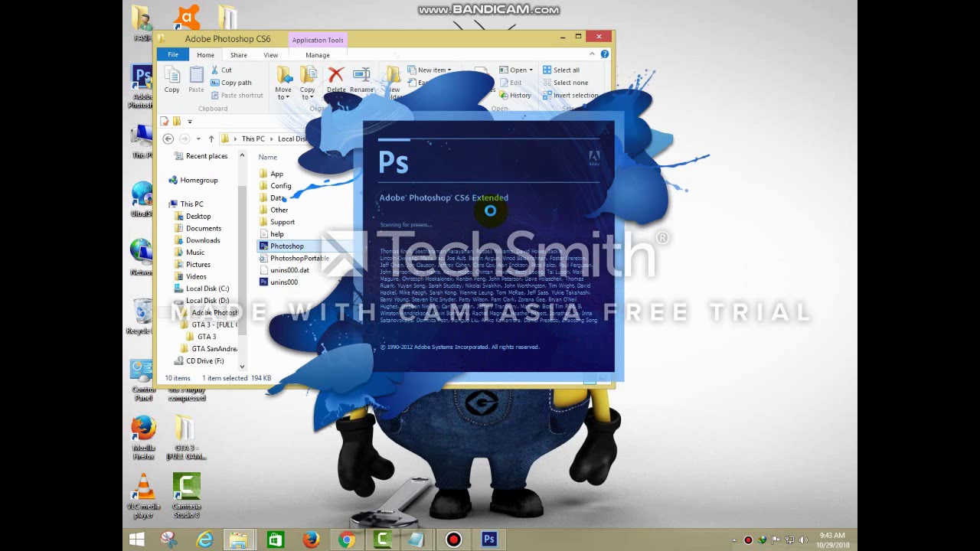Click Paste shortcut in the ribbon
The width and height of the screenshot is (980, 551).
pos(237,95)
